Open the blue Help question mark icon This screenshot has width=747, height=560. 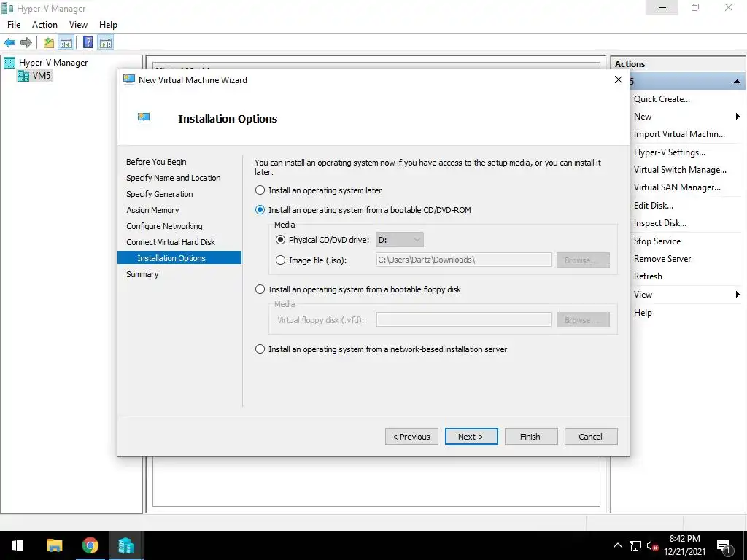[x=88, y=42]
